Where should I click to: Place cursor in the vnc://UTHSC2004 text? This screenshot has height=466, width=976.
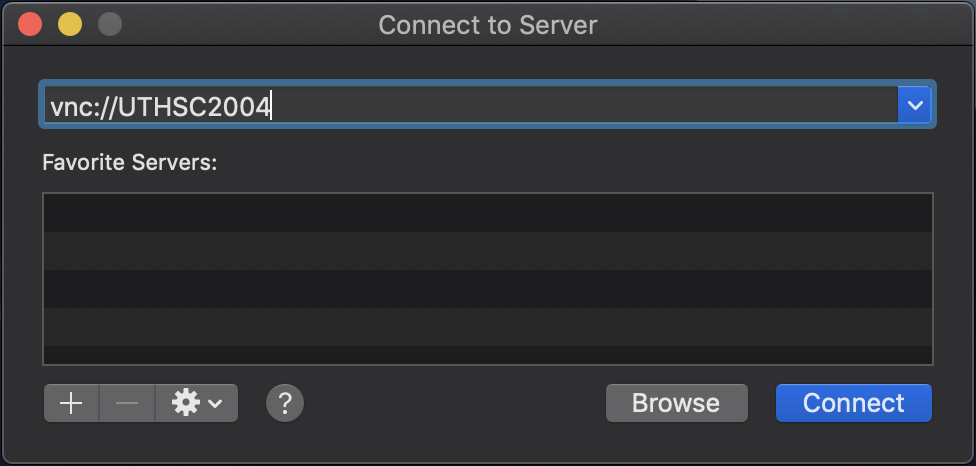tap(160, 108)
